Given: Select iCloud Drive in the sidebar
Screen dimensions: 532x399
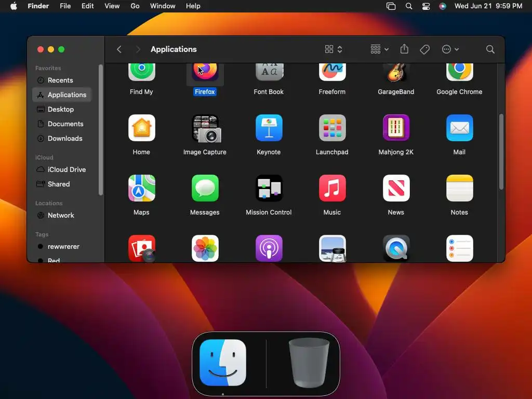Looking at the screenshot, I should 62,170.
